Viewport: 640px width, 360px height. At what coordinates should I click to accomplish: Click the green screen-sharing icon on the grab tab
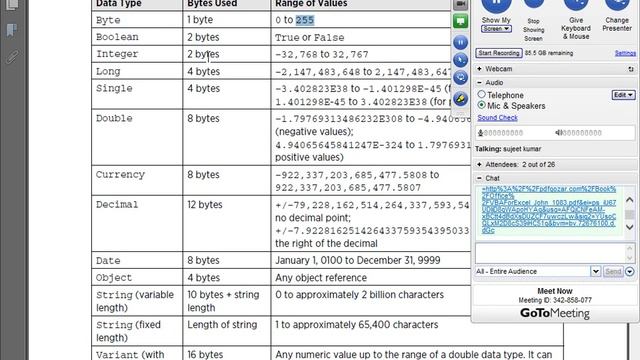pos(460,21)
